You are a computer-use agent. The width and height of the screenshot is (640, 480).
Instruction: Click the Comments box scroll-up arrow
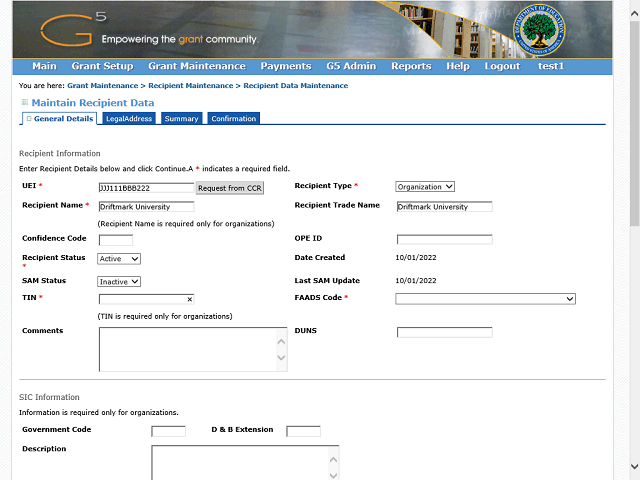(281, 342)
